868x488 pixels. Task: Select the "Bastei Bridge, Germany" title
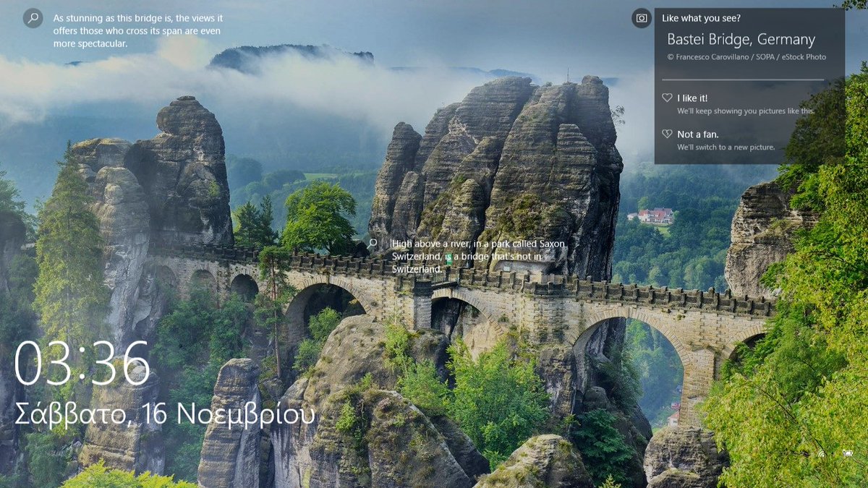point(740,40)
